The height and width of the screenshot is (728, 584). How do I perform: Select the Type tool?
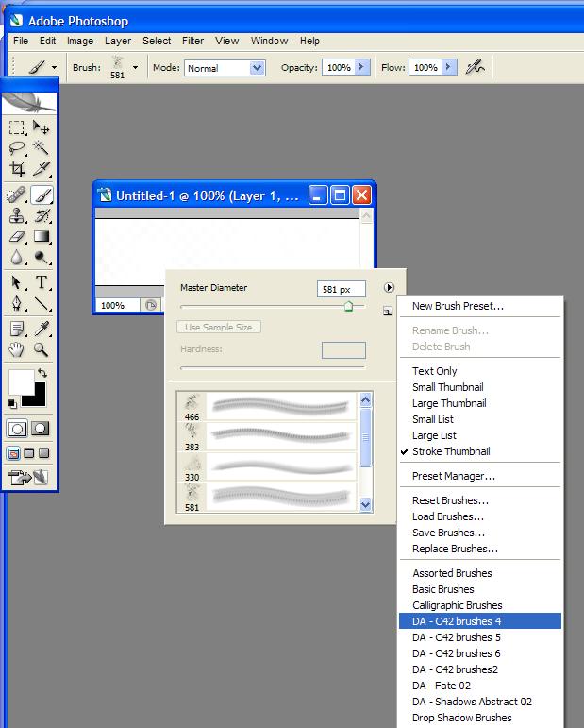pyautogui.click(x=42, y=282)
